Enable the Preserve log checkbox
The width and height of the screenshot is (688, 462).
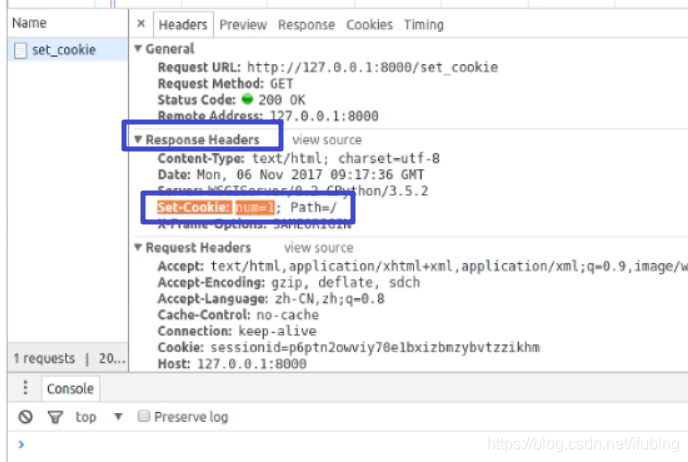pos(144,415)
